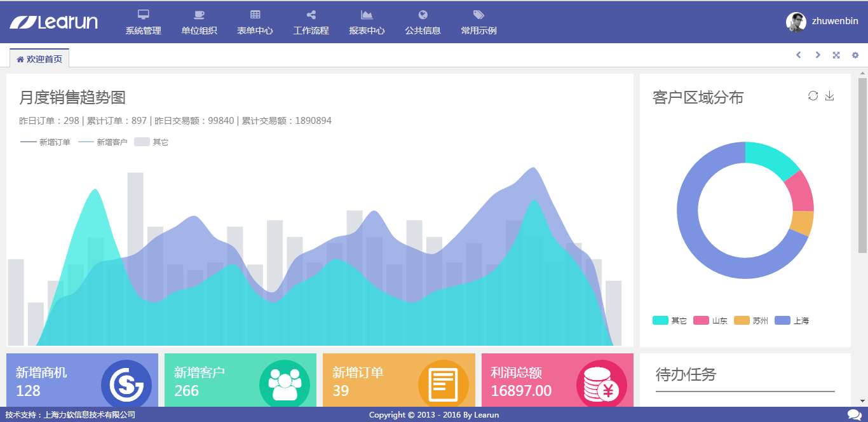Click the page vertical scrollbar thumb
This screenshot has height=422, width=868.
pos(862,165)
